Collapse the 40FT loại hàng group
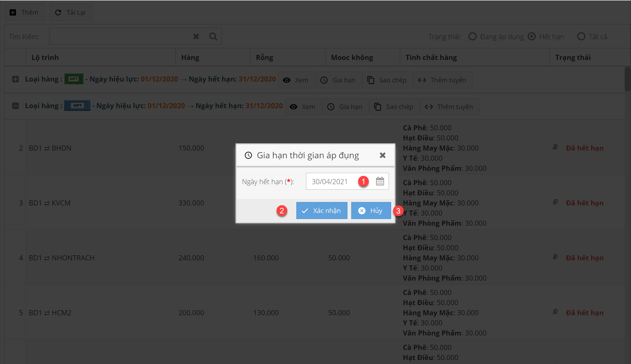631x364 pixels. 15,106
